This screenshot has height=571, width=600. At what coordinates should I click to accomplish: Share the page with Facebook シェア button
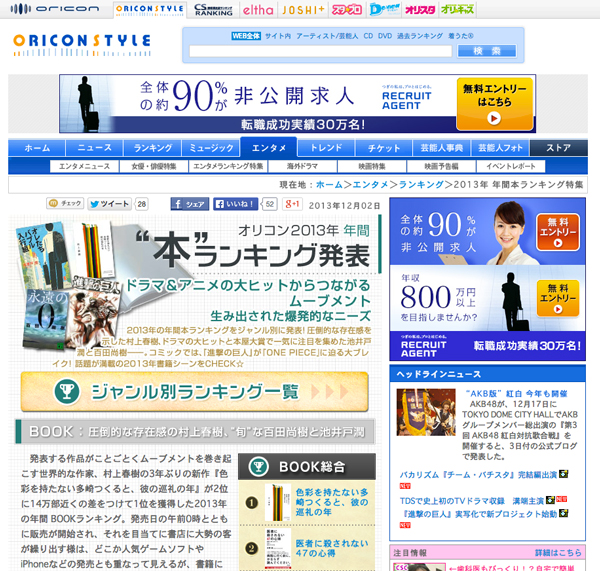click(x=189, y=204)
